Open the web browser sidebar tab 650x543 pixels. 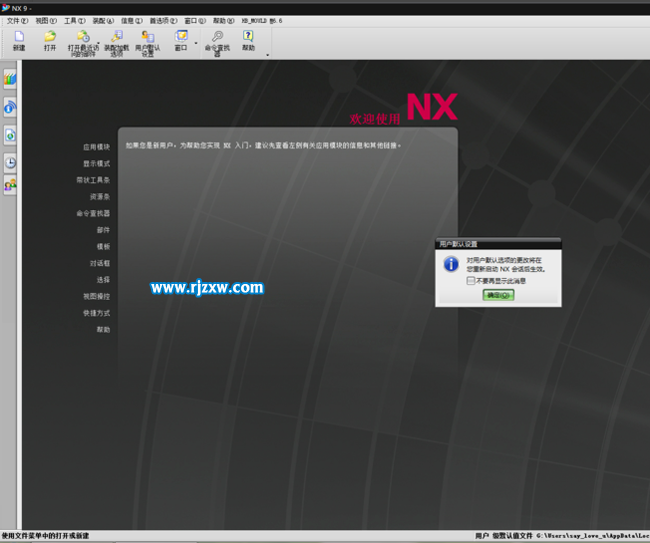coord(10,135)
